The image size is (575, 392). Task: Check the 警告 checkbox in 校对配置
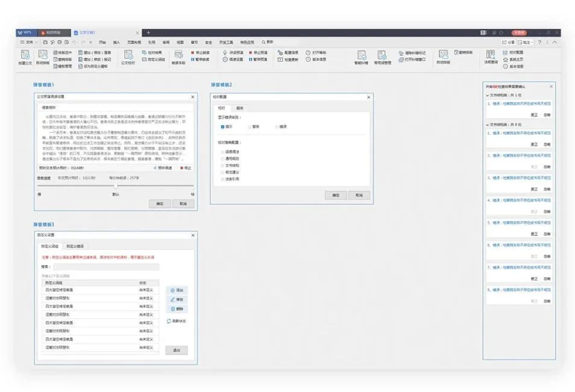coord(249,127)
